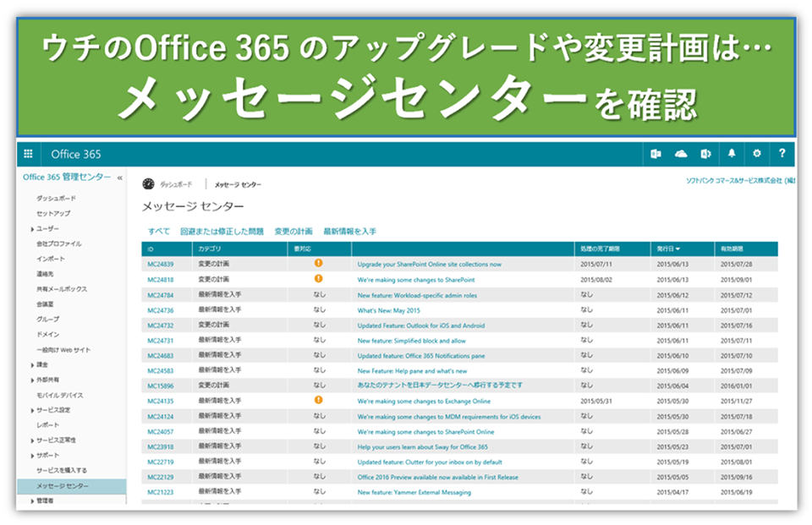Open 一般向け Web サイト in the sidebar
Image resolution: width=812 pixels, height=525 pixels.
(63, 350)
